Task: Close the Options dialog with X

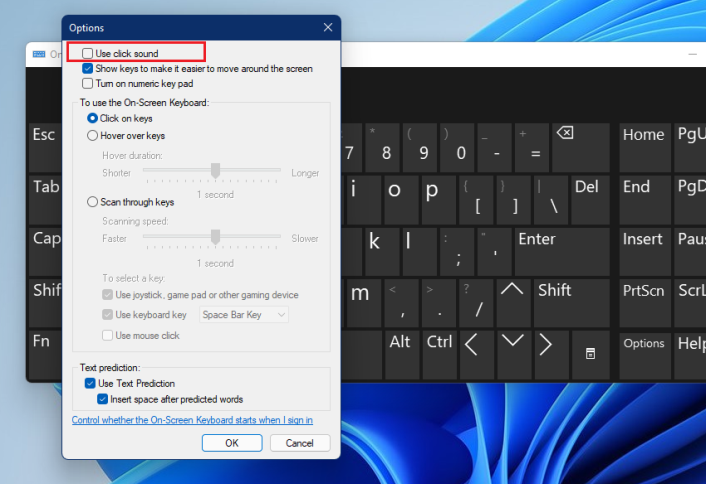Action: point(328,27)
